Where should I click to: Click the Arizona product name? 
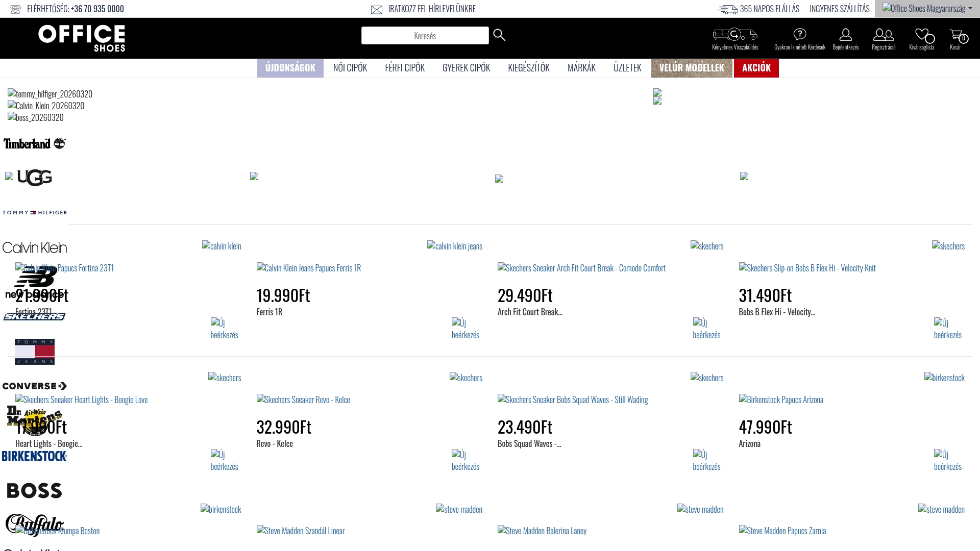(749, 443)
